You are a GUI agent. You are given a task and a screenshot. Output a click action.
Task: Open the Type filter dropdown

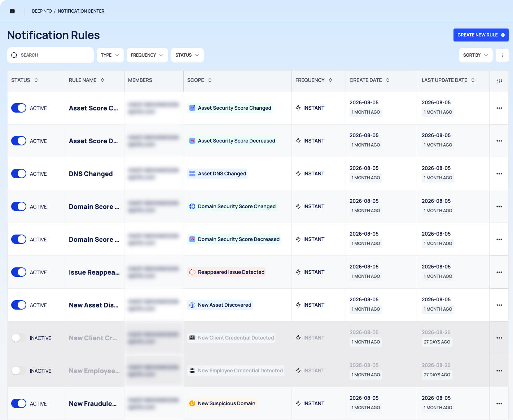point(110,55)
